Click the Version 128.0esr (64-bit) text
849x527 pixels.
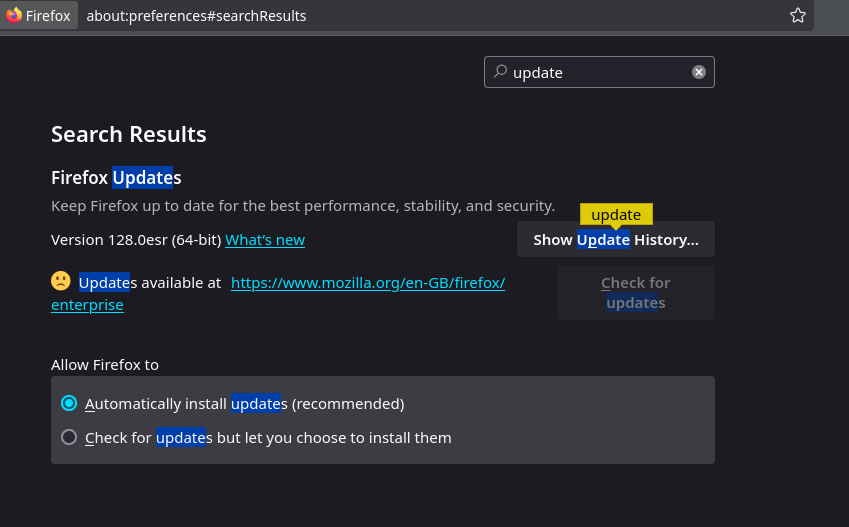(x=136, y=240)
